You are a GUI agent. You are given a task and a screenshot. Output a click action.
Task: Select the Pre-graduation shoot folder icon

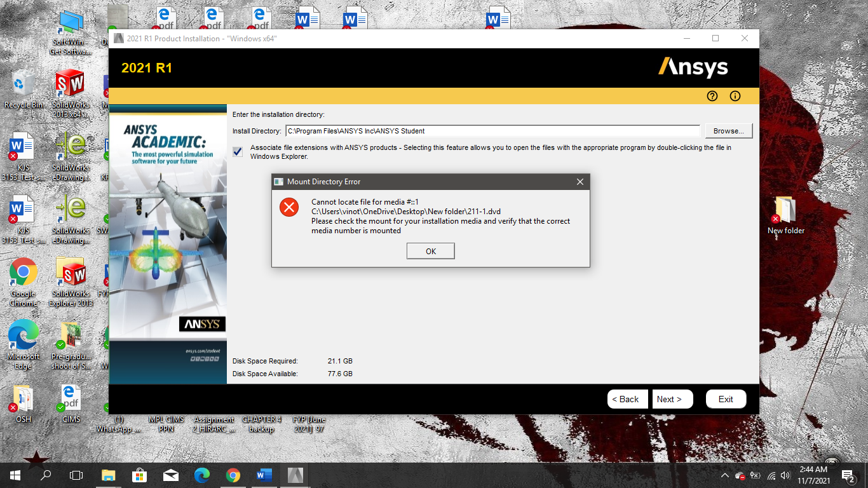[x=71, y=344]
